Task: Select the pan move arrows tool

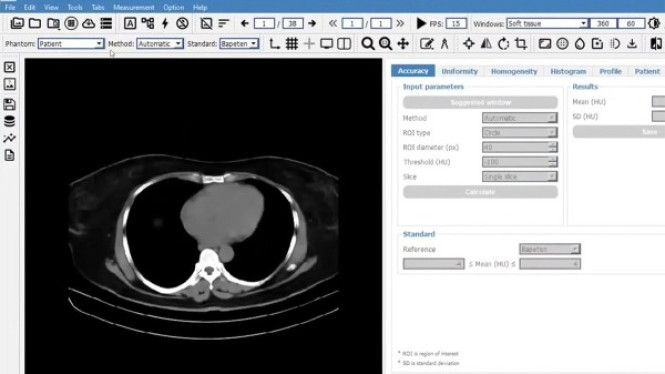Action: pos(403,44)
